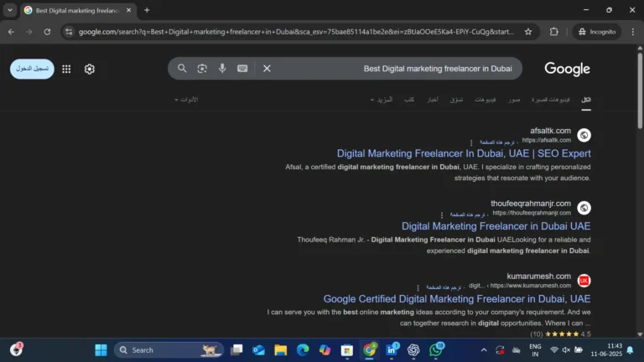Open the on-screen keyboard input tool

242,69
